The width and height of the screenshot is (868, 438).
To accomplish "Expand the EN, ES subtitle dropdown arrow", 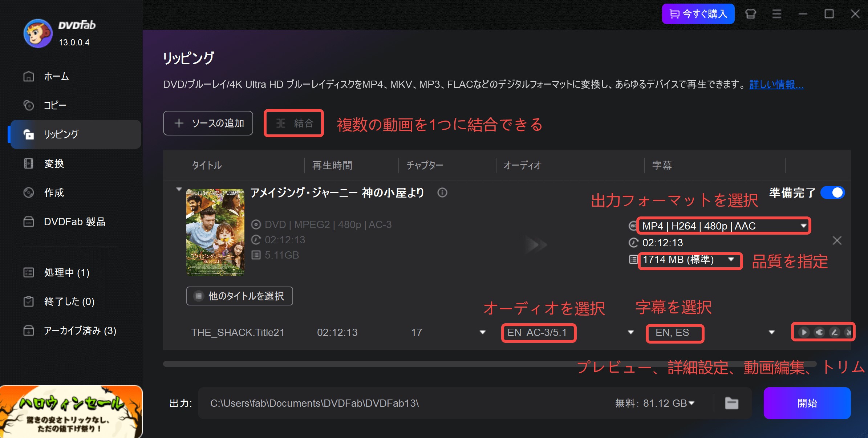I will coord(772,332).
